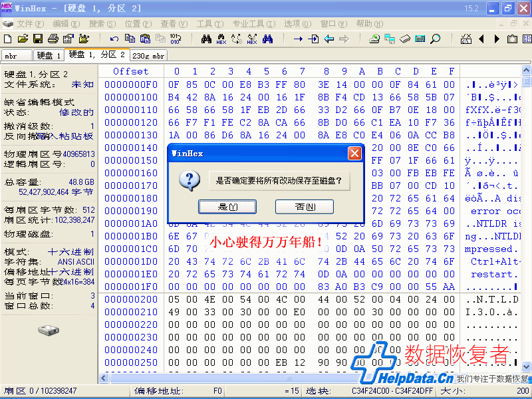The image size is (532, 399).
Task: Decline saving with the 否(N) button
Action: pyautogui.click(x=305, y=207)
